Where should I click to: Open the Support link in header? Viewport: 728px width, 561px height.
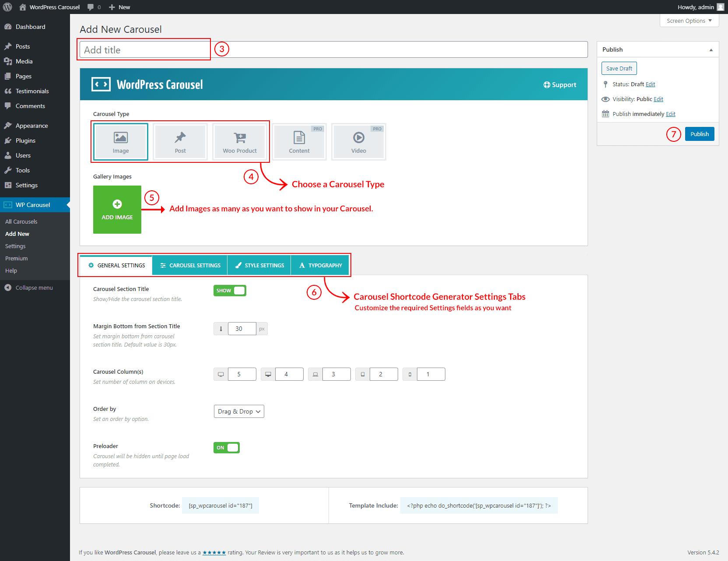tap(560, 85)
